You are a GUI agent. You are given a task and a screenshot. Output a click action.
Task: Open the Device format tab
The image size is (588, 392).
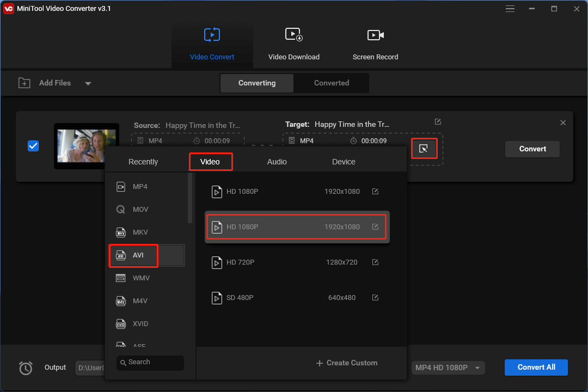344,162
